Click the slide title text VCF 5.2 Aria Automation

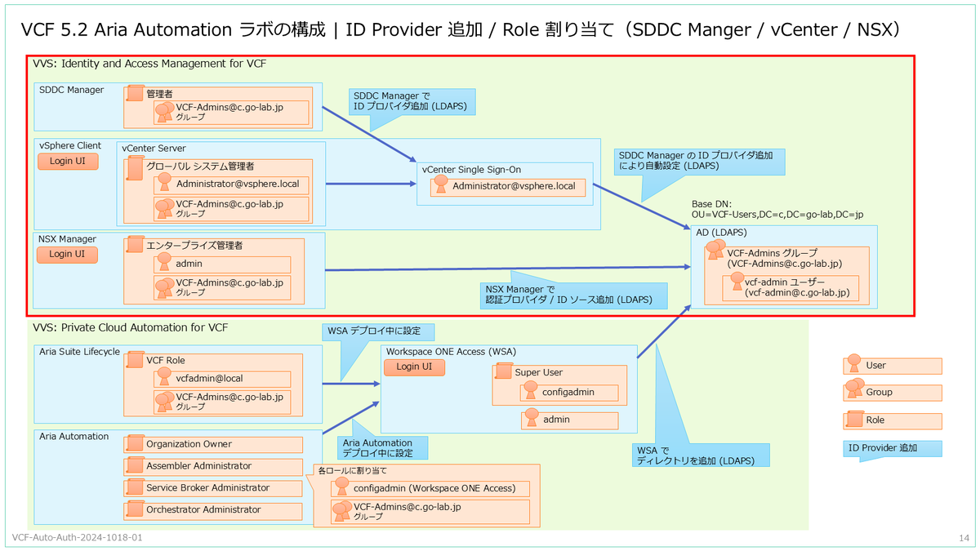[x=128, y=30]
